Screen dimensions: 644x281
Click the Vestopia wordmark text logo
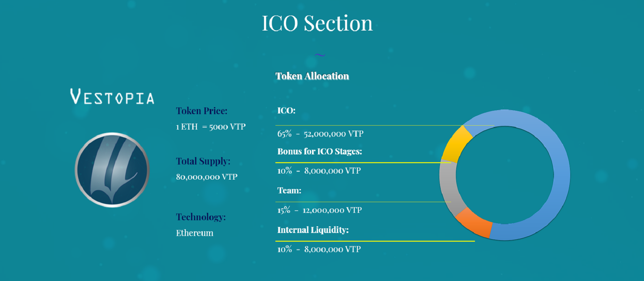tap(112, 96)
